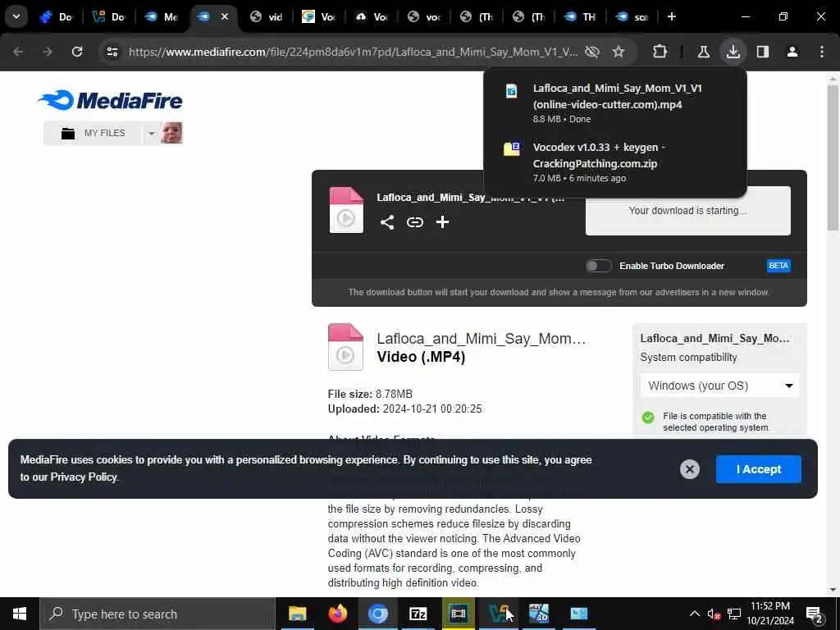Open the downloaded Lafloca mp4 entry

pos(615,103)
